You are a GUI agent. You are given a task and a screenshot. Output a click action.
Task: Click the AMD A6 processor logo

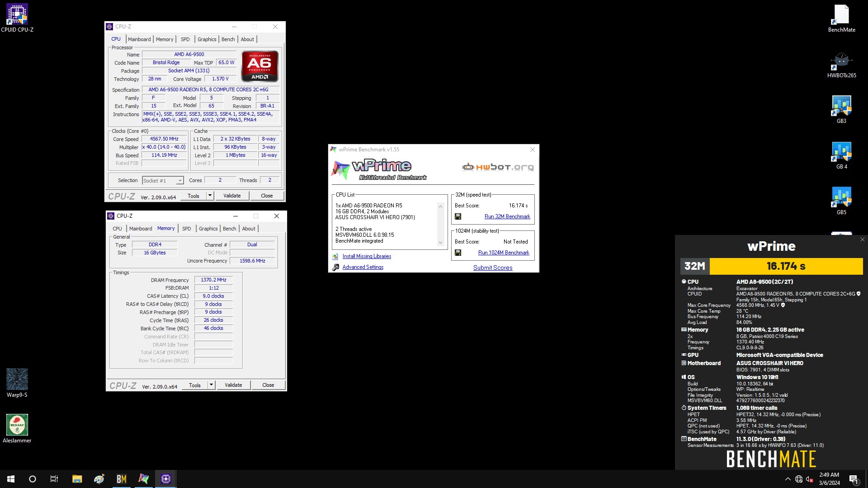click(x=260, y=66)
